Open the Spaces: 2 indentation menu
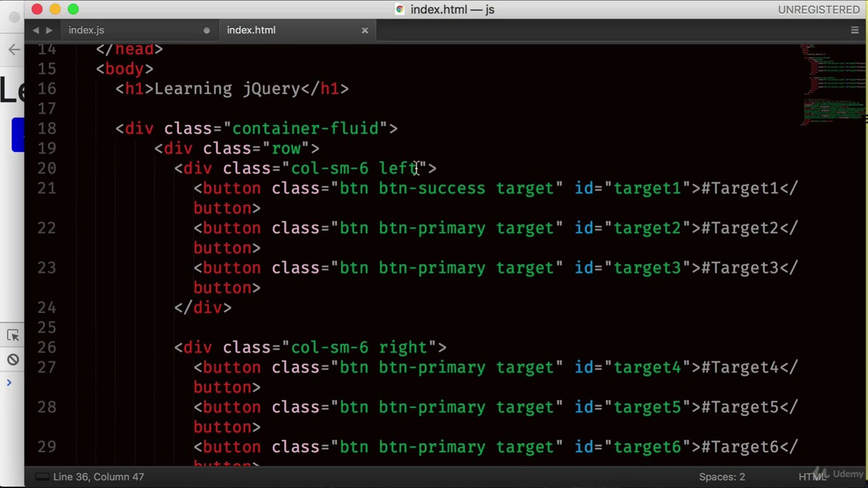 pos(722,476)
